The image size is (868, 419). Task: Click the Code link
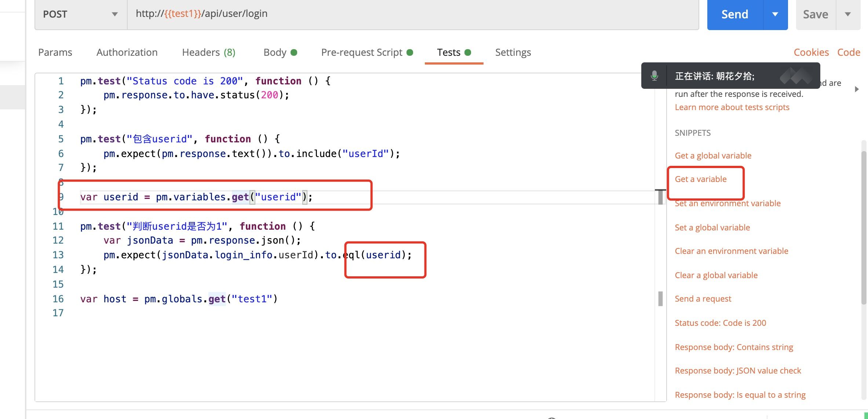(x=849, y=52)
